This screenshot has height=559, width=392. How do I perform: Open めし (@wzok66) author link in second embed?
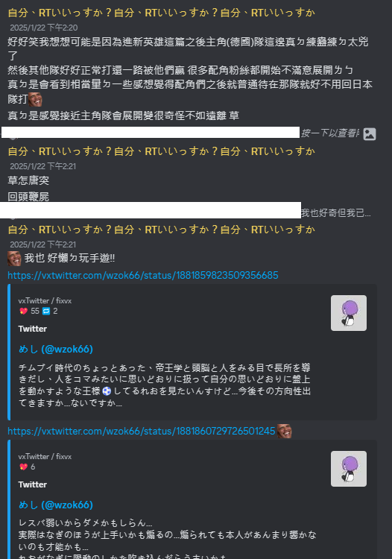(56, 505)
